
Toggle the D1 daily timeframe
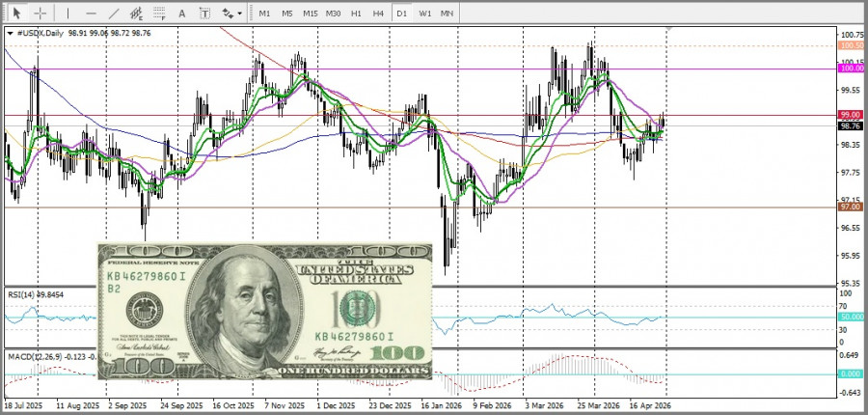401,13
